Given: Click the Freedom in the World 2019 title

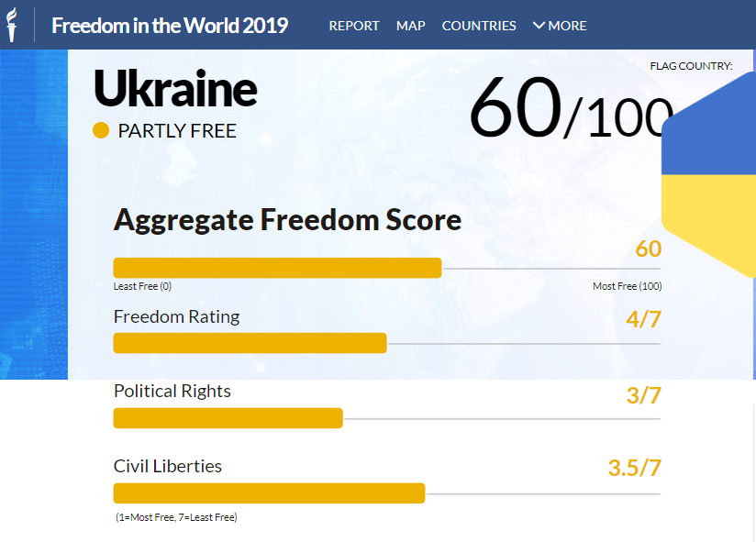Looking at the screenshot, I should click(x=170, y=26).
